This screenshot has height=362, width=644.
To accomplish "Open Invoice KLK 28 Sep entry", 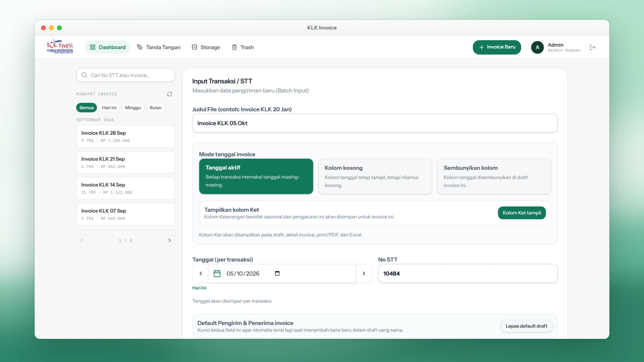I will click(x=125, y=136).
